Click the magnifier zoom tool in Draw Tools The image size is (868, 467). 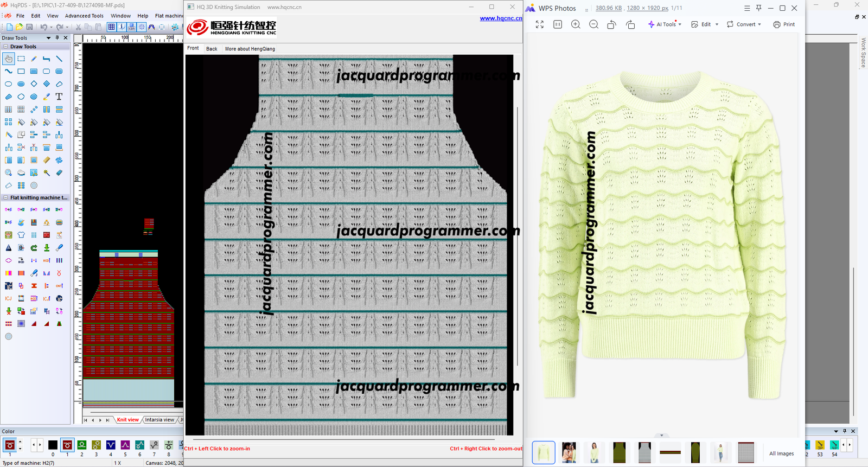coord(9,172)
